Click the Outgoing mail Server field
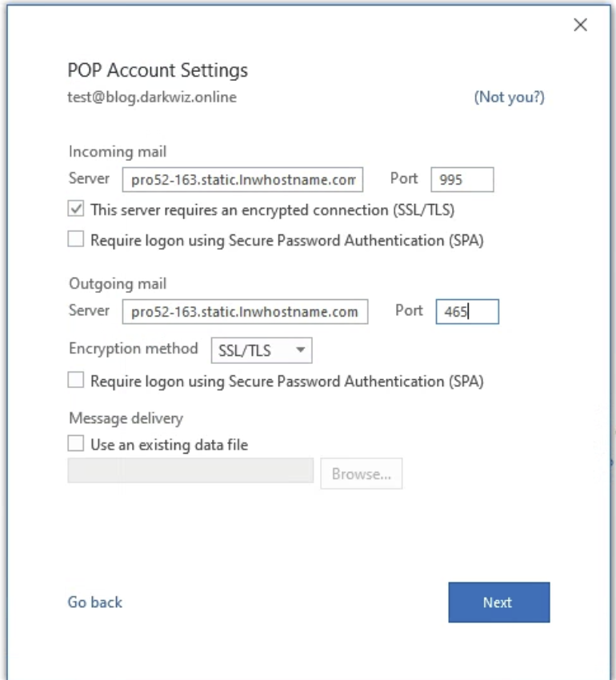 click(245, 311)
